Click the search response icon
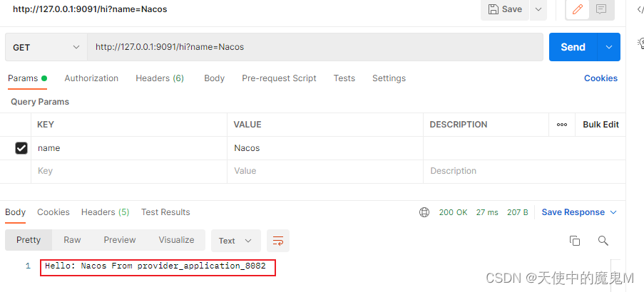 tap(603, 241)
